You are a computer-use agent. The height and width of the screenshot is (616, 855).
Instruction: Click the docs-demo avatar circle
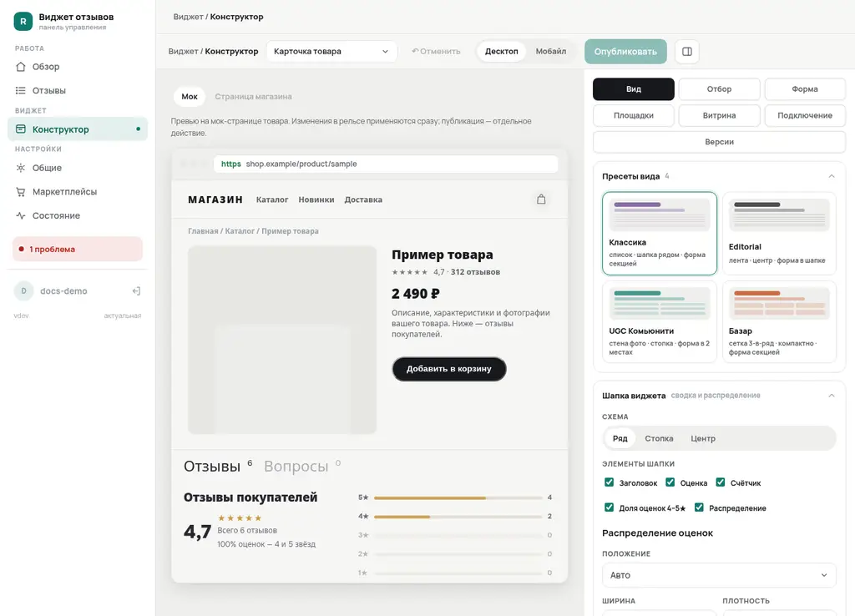coord(23,291)
